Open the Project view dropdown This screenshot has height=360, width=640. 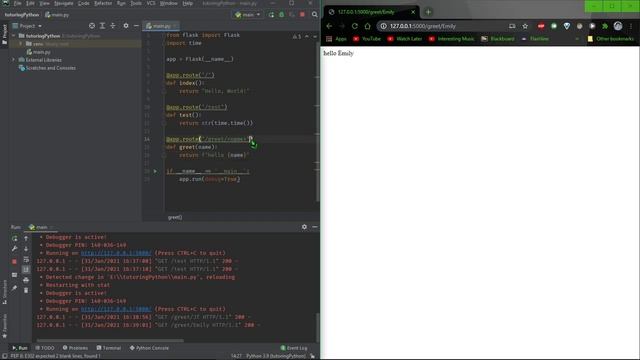click(x=27, y=26)
